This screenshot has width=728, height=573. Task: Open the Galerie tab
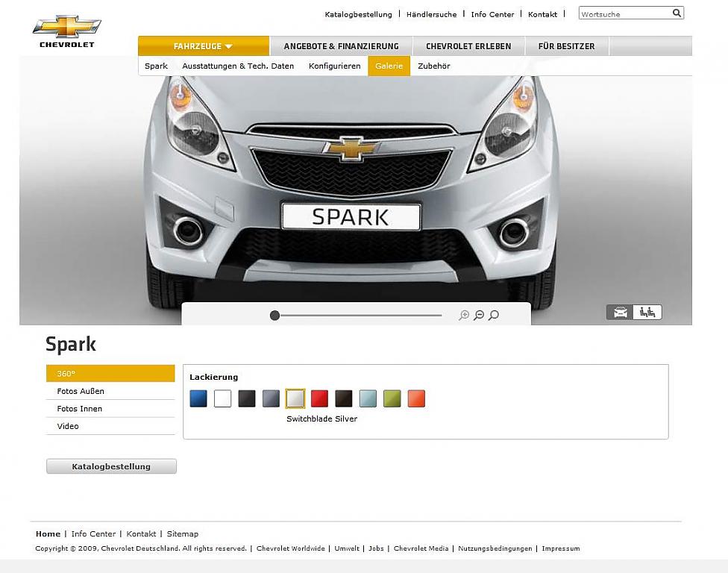coord(389,66)
